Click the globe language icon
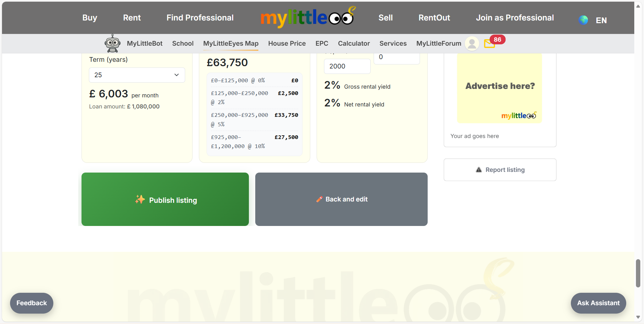The width and height of the screenshot is (644, 324). 583,20
